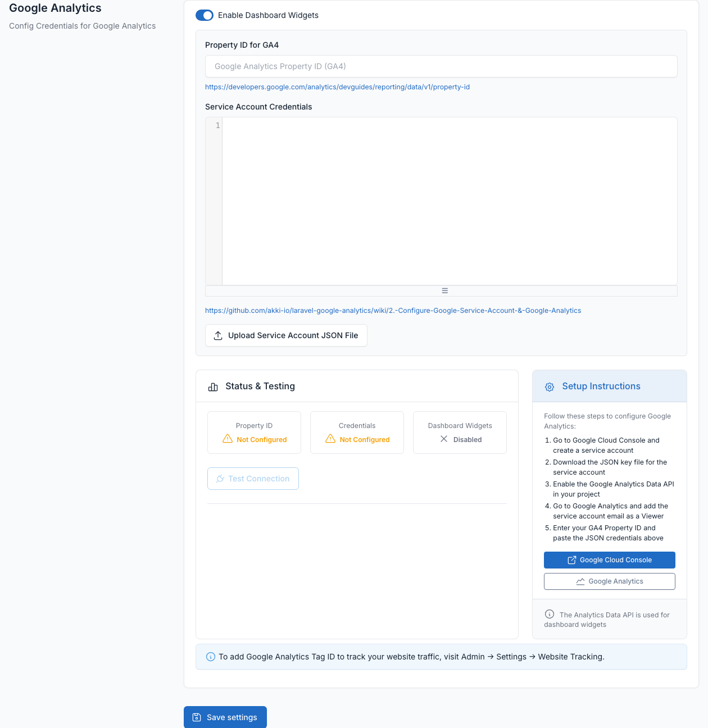Screen dimensions: 708x728
Task: Click the Property ID warning triangle icon
Action: 228,439
